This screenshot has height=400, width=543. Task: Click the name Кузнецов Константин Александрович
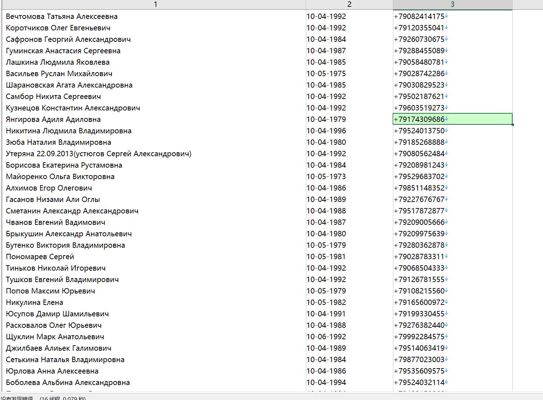(x=73, y=108)
